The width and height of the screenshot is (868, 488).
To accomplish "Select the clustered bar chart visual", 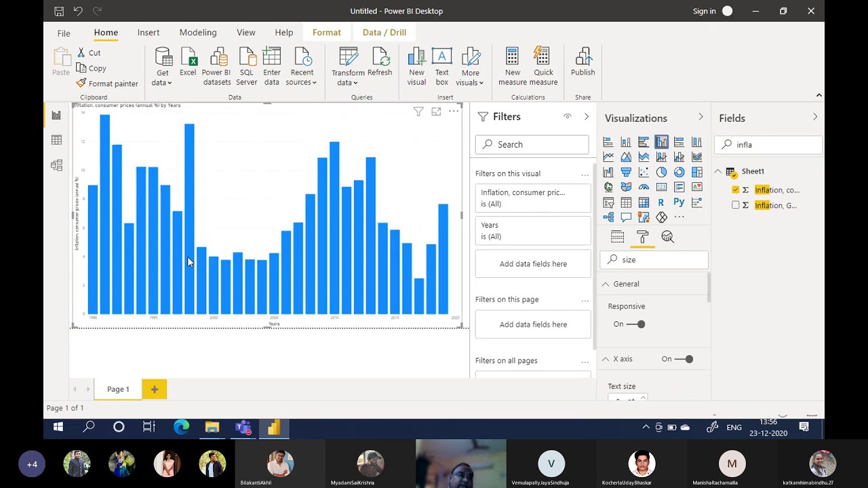I will [644, 142].
